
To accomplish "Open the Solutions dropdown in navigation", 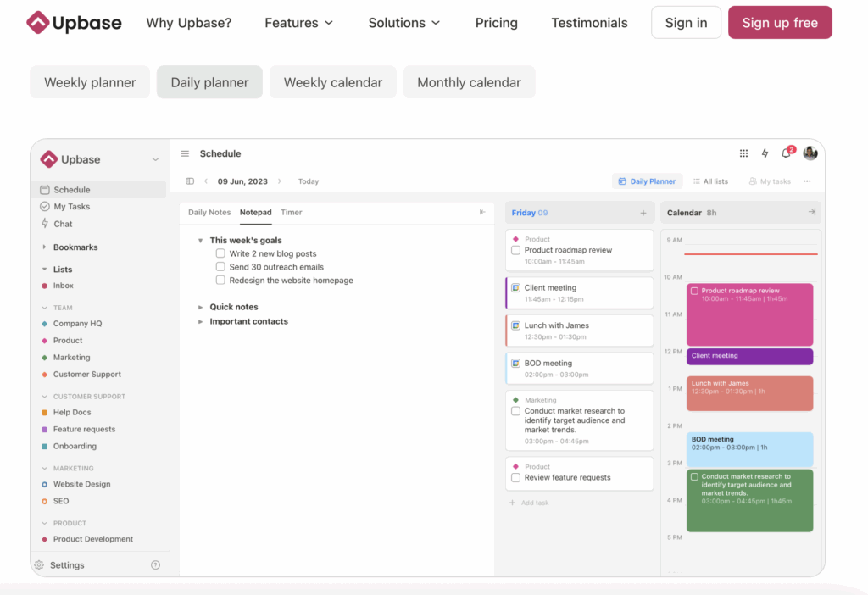I will pyautogui.click(x=404, y=23).
